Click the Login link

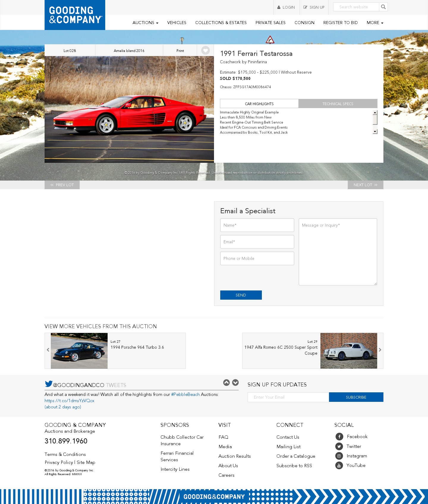click(286, 7)
